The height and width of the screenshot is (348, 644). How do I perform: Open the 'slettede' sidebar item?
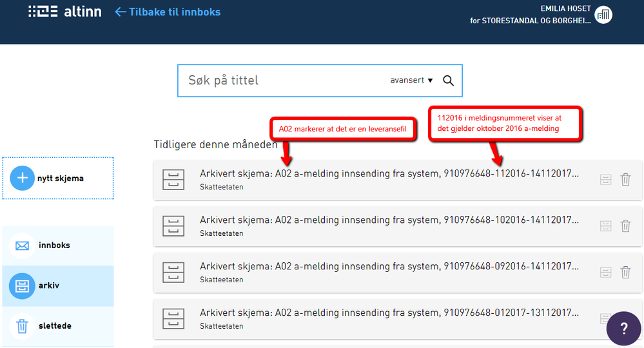pos(54,325)
